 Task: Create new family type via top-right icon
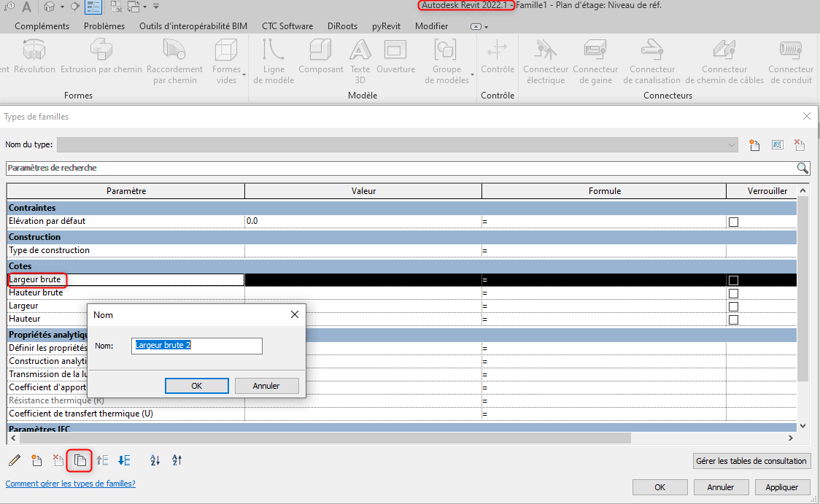[755, 145]
